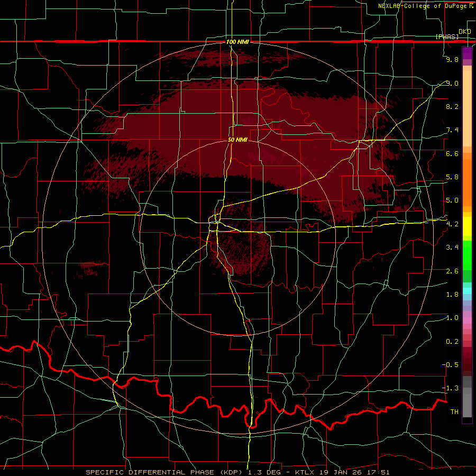Pick the pink band on the color bar

coord(467,321)
